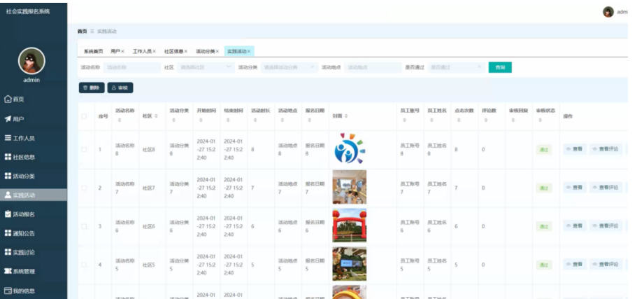Click the grid icon beside 社区信息
The image size is (644, 299).
(8, 157)
